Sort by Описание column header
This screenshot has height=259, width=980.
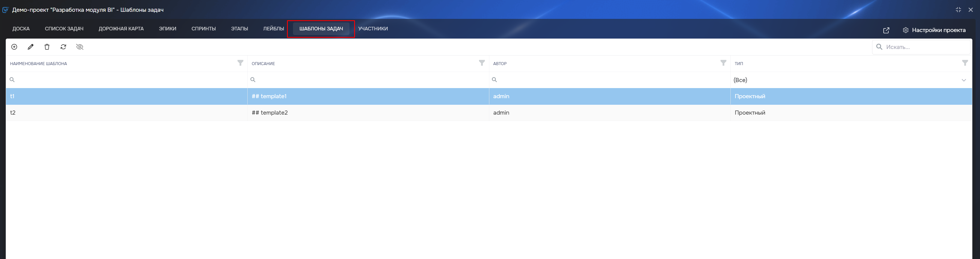point(263,64)
